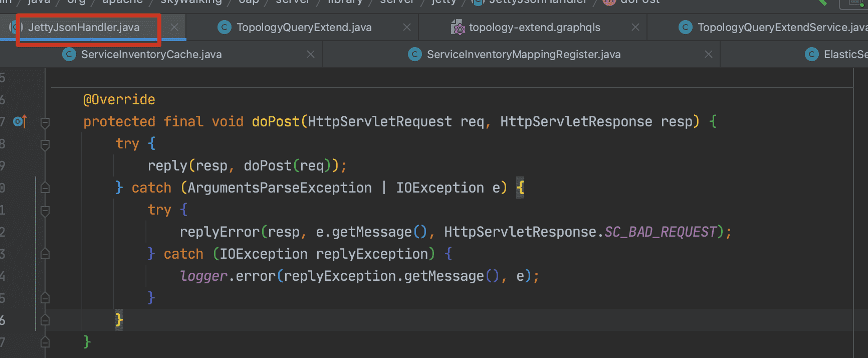Image resolution: width=868 pixels, height=358 pixels.
Task: Place cursor on the @Override annotation
Action: [x=119, y=100]
